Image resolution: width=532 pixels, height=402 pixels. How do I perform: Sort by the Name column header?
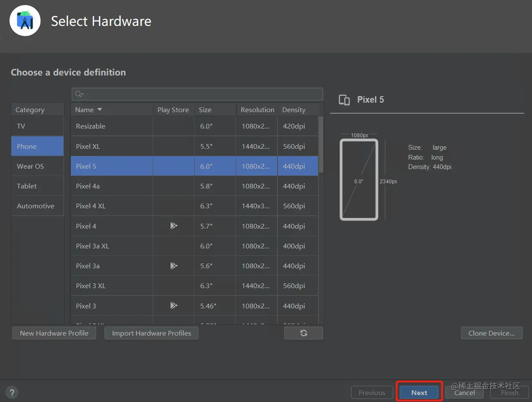click(112, 110)
